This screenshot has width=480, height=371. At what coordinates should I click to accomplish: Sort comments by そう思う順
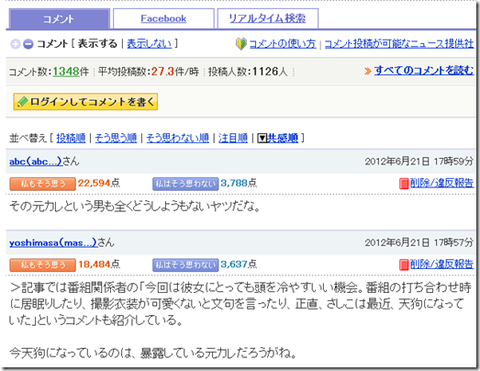pyautogui.click(x=116, y=138)
